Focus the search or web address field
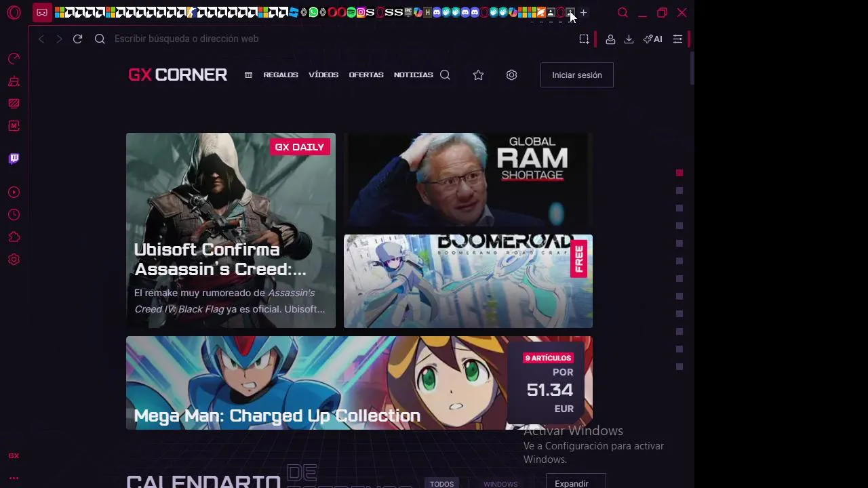868x488 pixels. click(x=339, y=39)
